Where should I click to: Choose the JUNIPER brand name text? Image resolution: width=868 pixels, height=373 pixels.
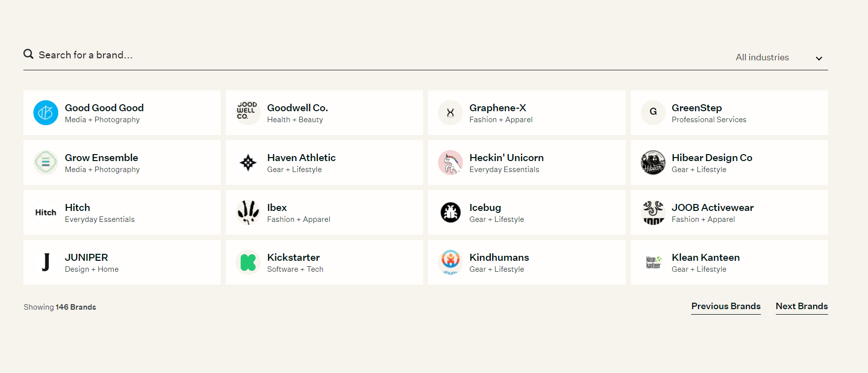[x=86, y=257]
